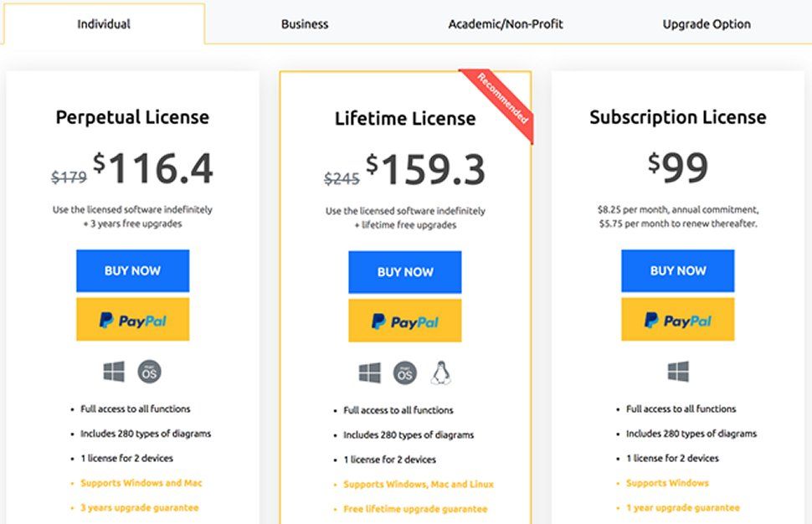
Task: Go to the Upgrade Option tab
Action: 707,24
